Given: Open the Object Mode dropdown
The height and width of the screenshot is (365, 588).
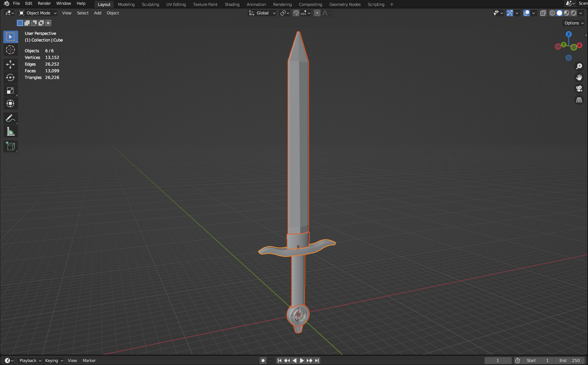Looking at the screenshot, I should pos(38,13).
